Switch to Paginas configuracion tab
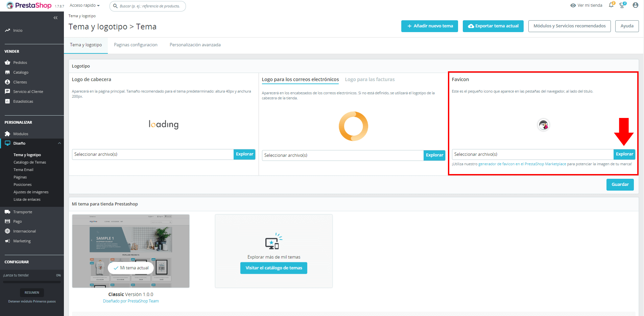Viewport: 644px width, 316px height. click(x=136, y=45)
